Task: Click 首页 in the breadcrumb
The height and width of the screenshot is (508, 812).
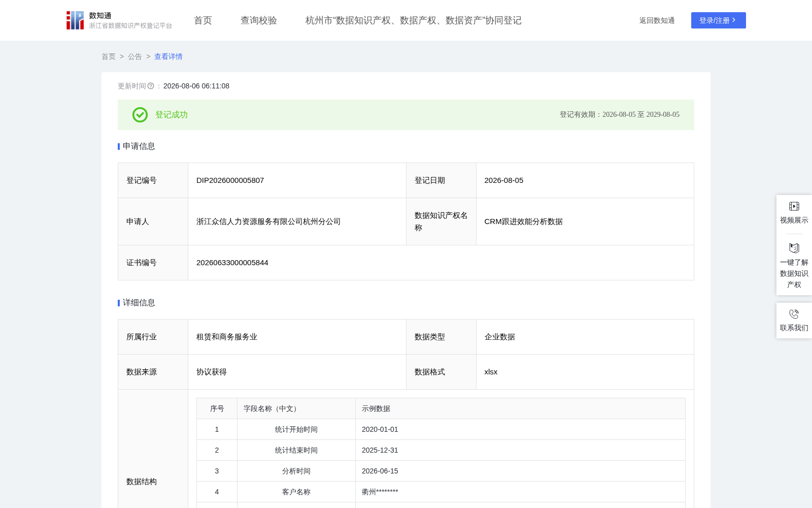Action: (x=109, y=56)
